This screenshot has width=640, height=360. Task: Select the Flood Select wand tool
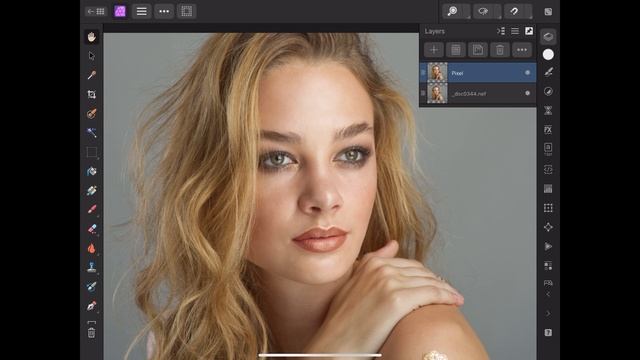(91, 132)
